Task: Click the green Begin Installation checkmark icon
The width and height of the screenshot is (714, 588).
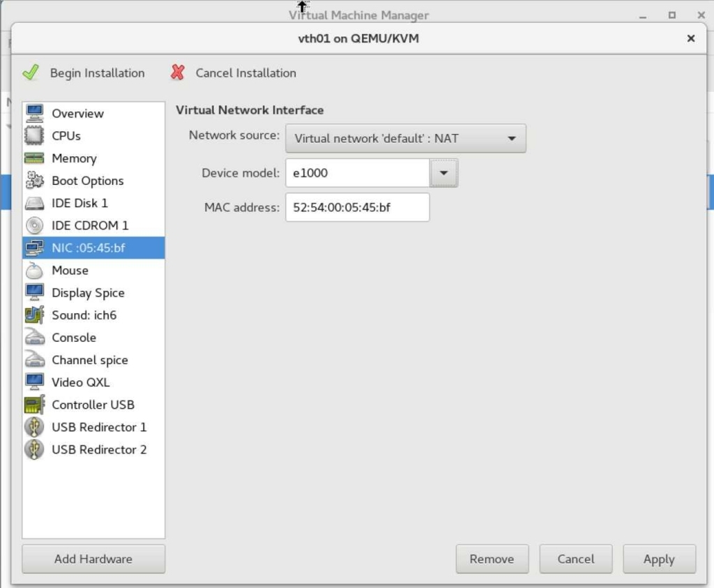Action: [x=31, y=73]
